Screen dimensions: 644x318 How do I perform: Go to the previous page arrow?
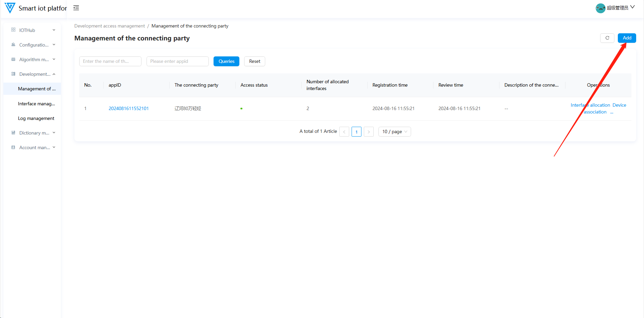tap(344, 132)
